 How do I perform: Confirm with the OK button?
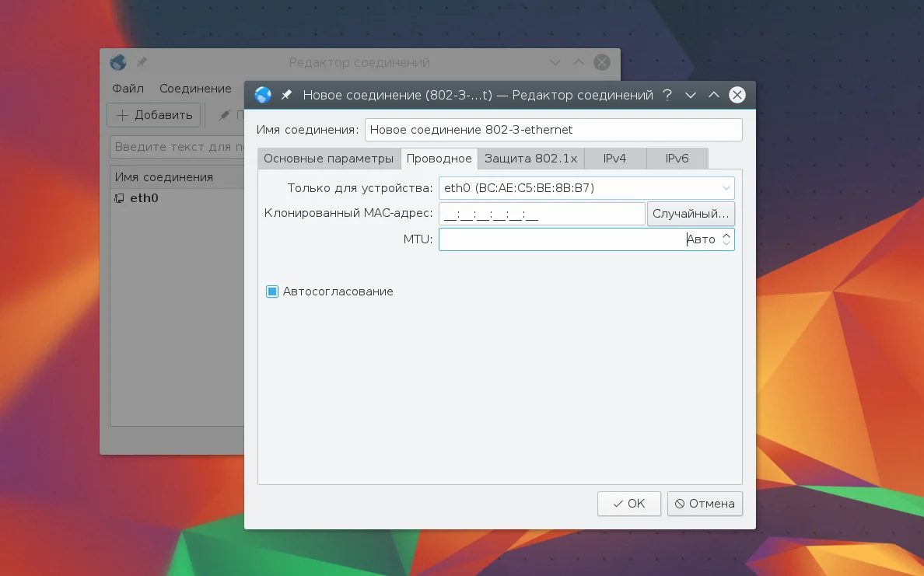coord(628,504)
